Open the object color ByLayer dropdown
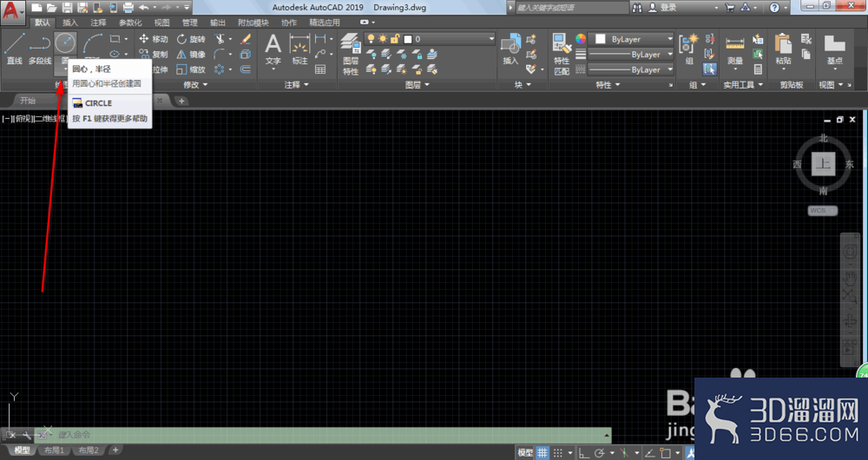This screenshot has height=460, width=868. pyautogui.click(x=631, y=39)
